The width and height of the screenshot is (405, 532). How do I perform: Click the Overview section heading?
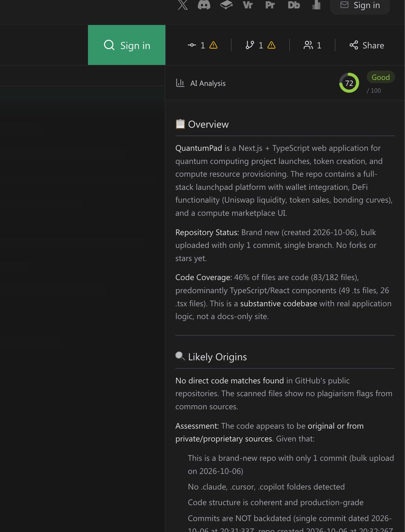click(202, 124)
